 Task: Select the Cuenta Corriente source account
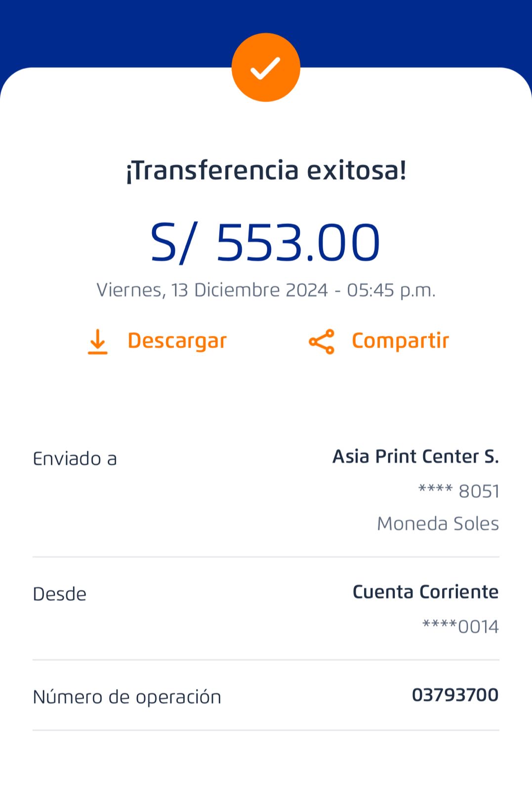[x=425, y=592]
